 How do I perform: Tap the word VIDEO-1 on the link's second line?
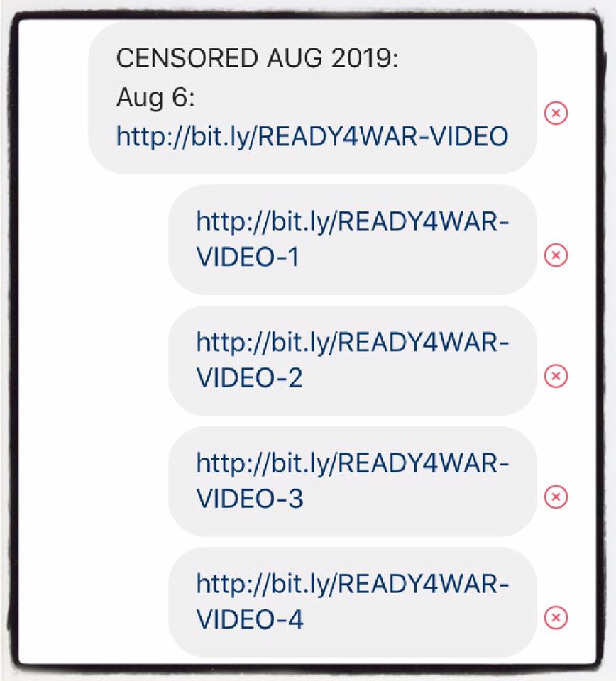248,257
